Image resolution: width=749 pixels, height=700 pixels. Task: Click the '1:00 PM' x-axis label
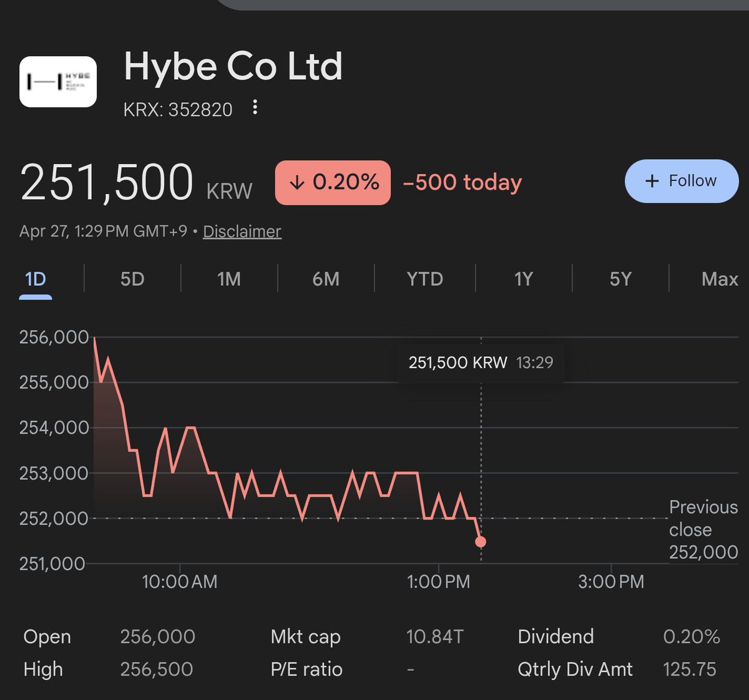[x=439, y=582]
